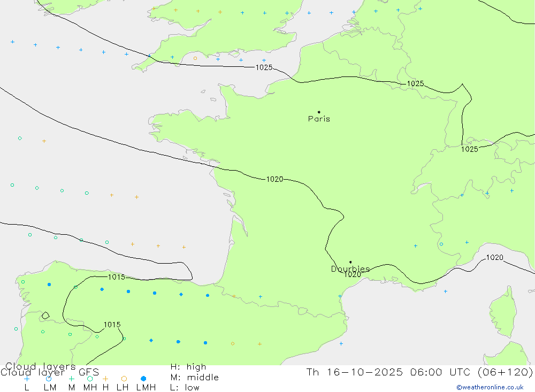Click the orange circle marker on southern England coast
The image size is (535, 392).
click(195, 58)
